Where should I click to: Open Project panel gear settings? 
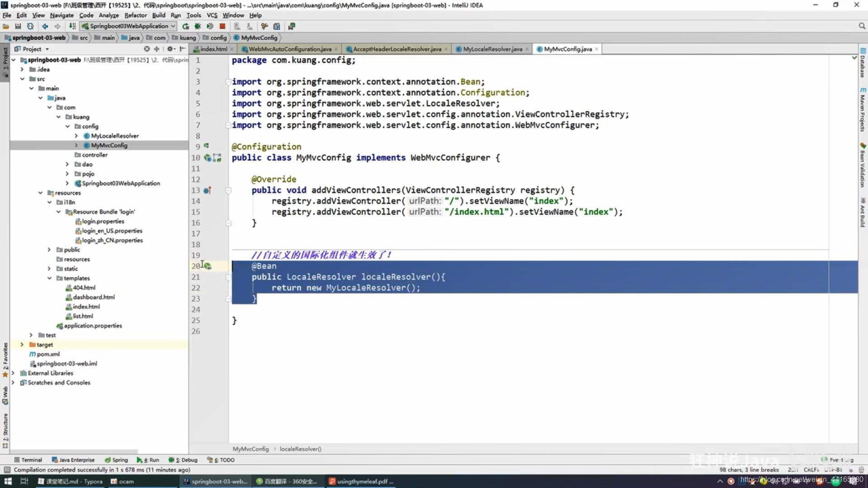[170, 49]
